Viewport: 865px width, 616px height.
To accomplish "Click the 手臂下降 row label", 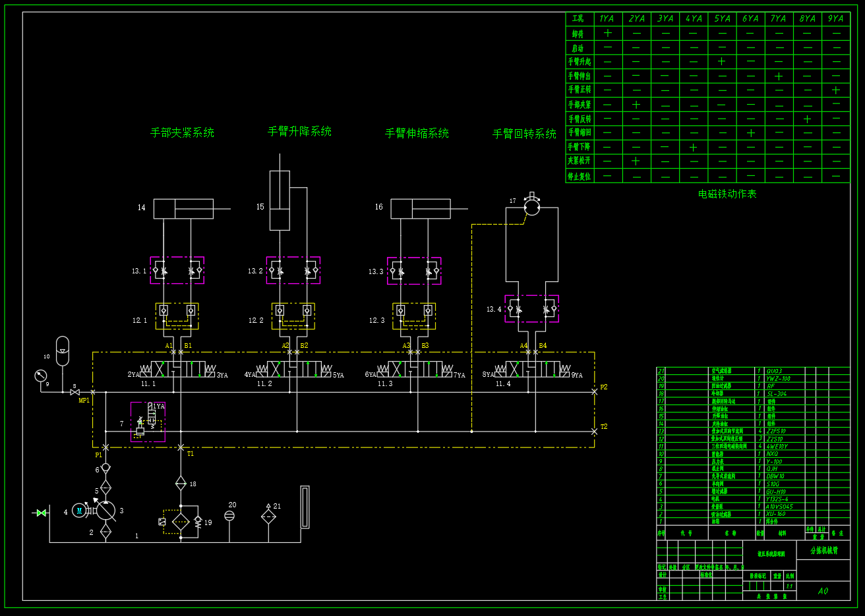I will point(580,147).
